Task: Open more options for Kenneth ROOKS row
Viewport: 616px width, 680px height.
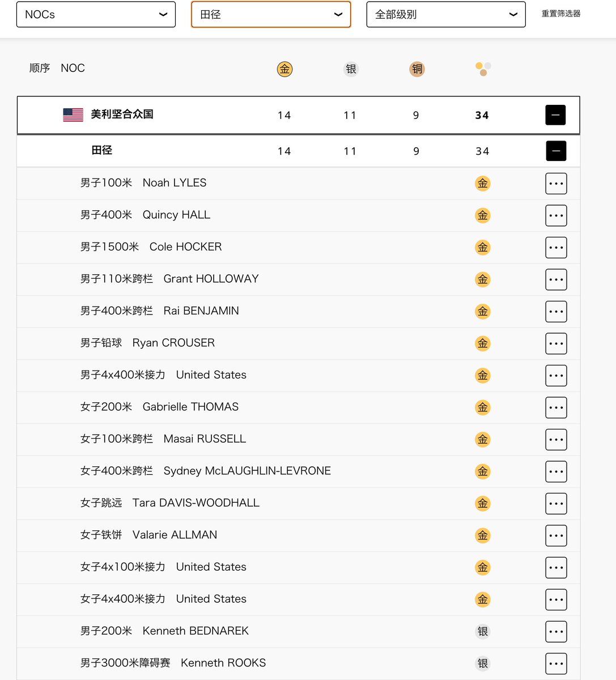Action: coord(556,664)
